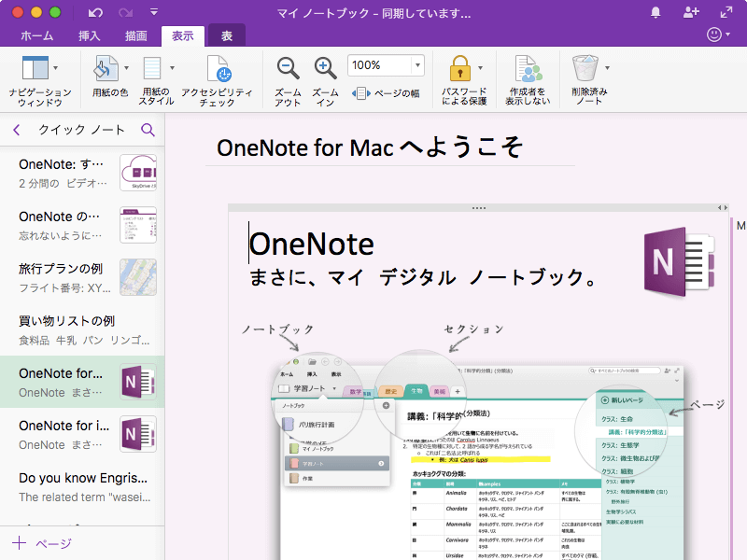
Task: Click the Redo arrow in title bar
Action: pyautogui.click(x=125, y=13)
